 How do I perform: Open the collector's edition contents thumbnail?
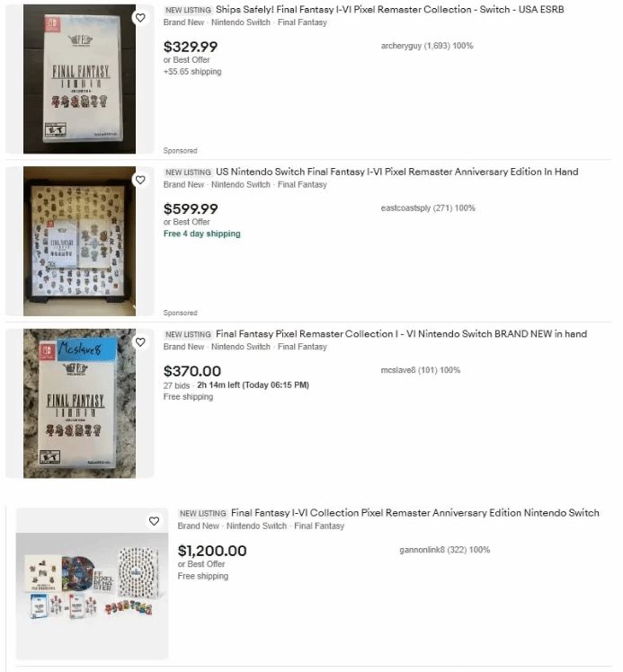(93, 584)
